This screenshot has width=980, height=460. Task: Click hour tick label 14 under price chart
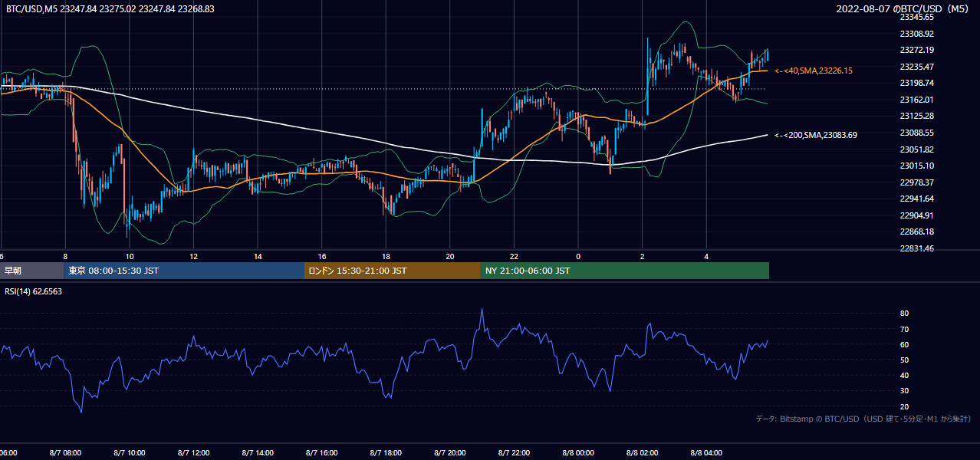[x=258, y=256]
